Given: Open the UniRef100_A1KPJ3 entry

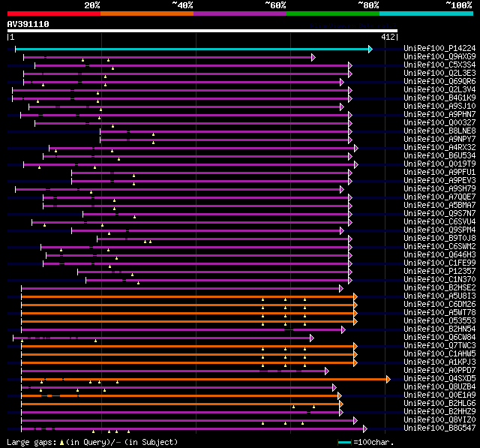Looking at the screenshot, I should 439,362.
